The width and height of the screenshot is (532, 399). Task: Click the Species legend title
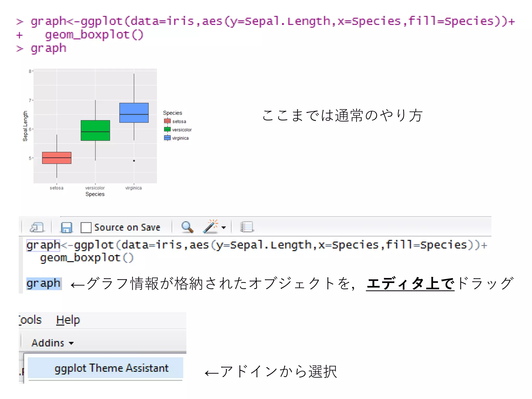(172, 113)
